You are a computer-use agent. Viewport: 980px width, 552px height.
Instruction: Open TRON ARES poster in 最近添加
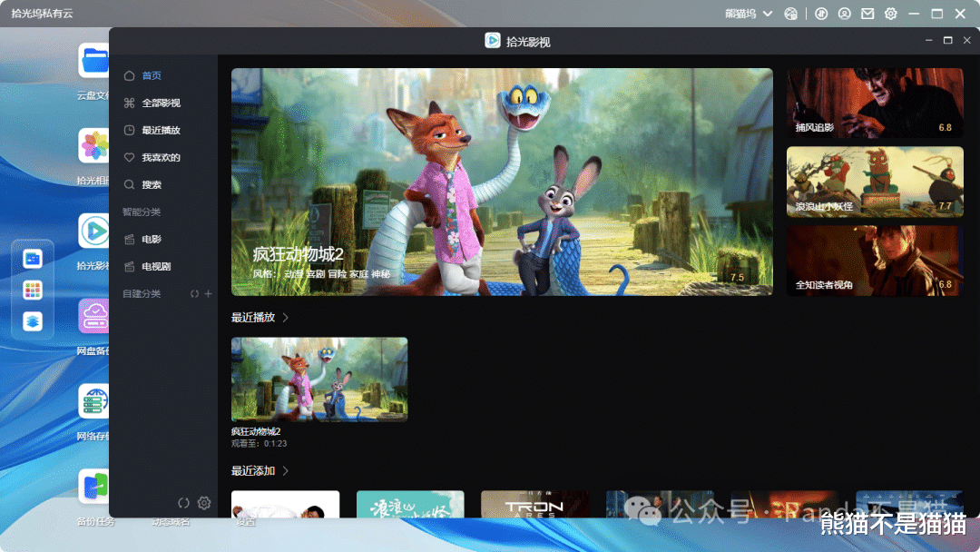535,505
